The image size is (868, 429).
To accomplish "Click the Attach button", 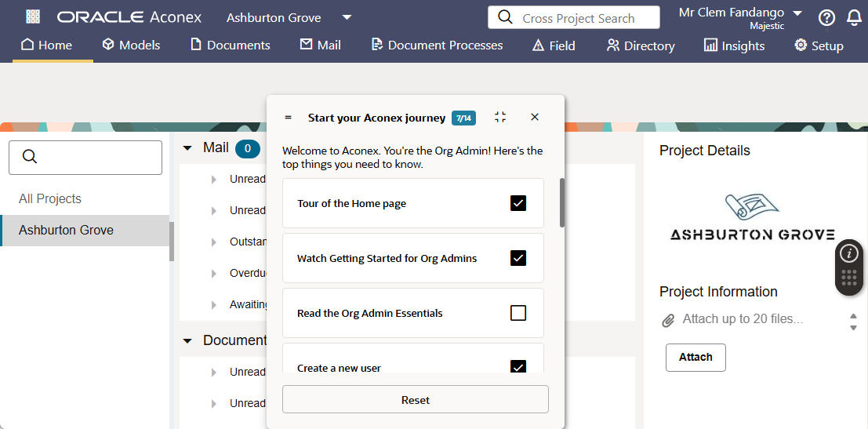I will coord(695,357).
